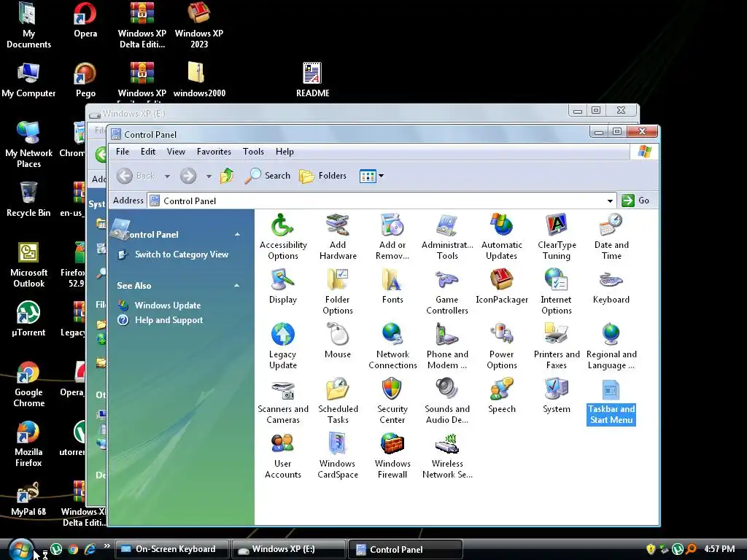Open Sounds and Audio Devices icon

click(x=447, y=401)
